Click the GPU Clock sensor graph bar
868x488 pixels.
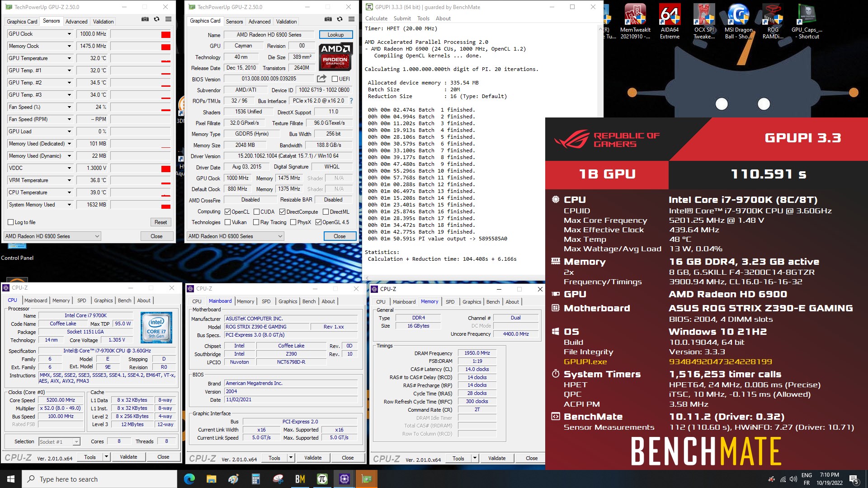pyautogui.click(x=141, y=34)
